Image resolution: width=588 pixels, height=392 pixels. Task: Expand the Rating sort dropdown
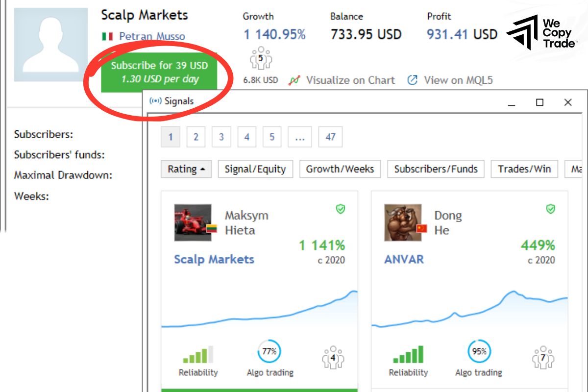(186, 169)
